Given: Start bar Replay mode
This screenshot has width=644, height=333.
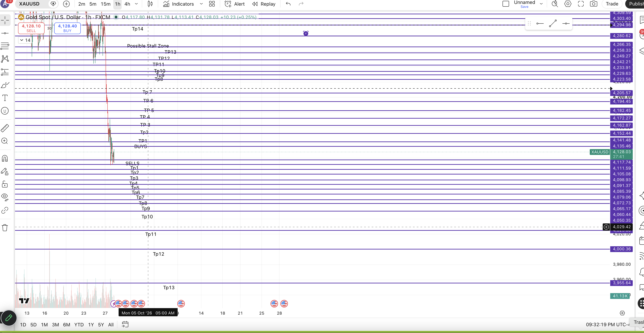Looking at the screenshot, I should click(x=264, y=4).
